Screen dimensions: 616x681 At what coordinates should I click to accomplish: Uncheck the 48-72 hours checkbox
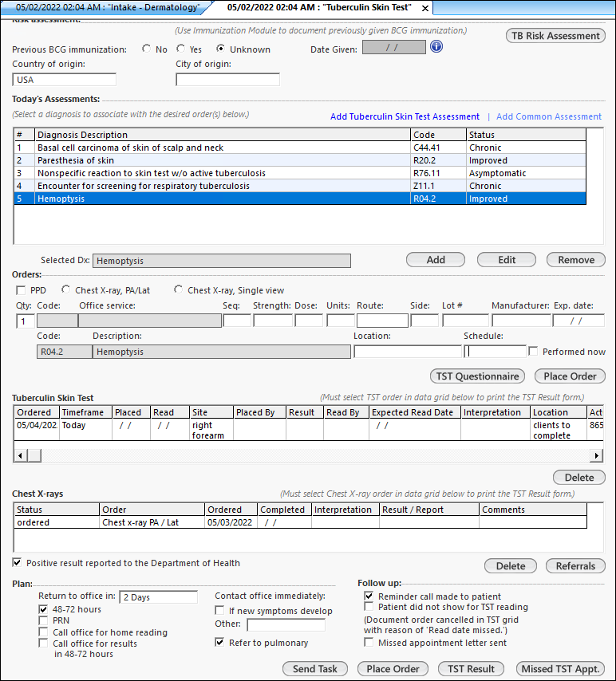43,609
